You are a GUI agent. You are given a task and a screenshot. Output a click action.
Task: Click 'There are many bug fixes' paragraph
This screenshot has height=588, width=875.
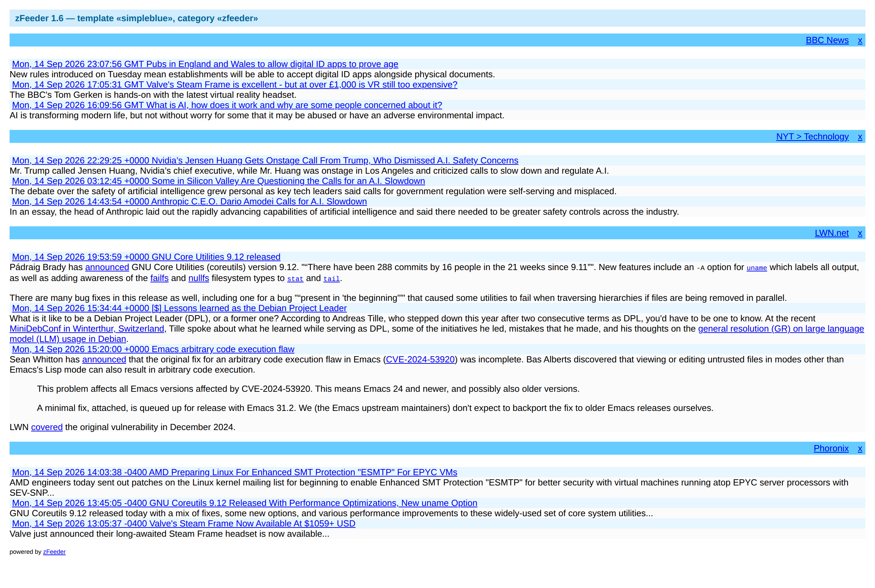click(x=398, y=298)
